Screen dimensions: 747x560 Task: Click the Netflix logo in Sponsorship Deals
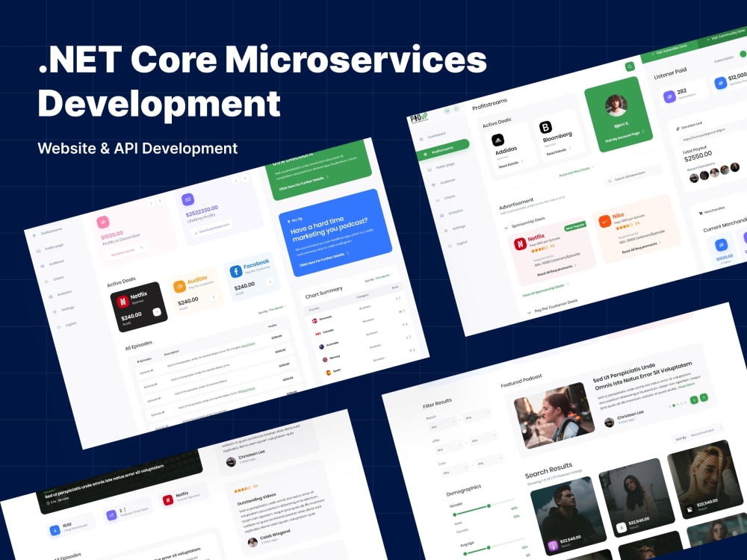(x=520, y=244)
